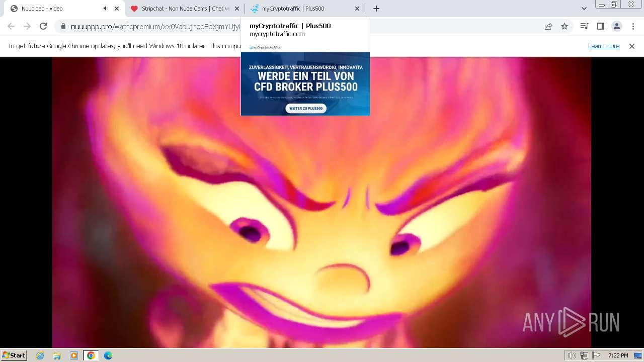Open a new tab with plus button

point(376,9)
